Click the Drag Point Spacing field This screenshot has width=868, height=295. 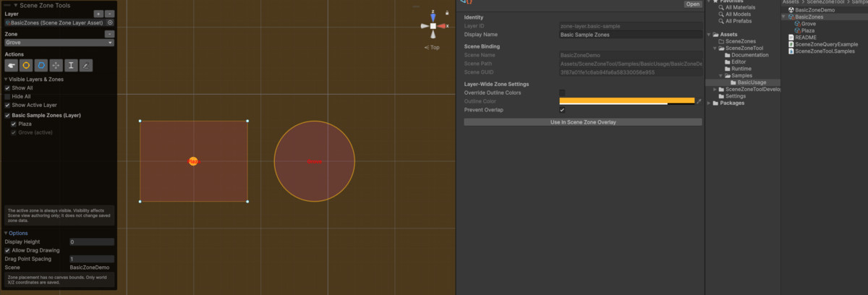tap(91, 259)
